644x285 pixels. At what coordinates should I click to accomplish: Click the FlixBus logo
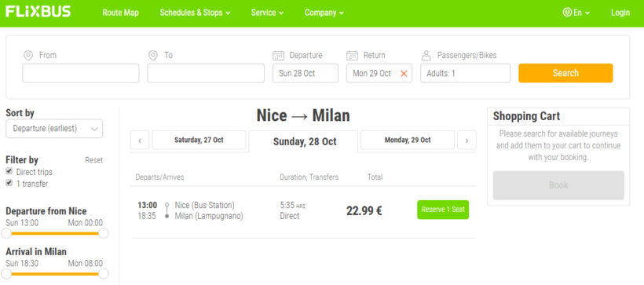tap(38, 12)
